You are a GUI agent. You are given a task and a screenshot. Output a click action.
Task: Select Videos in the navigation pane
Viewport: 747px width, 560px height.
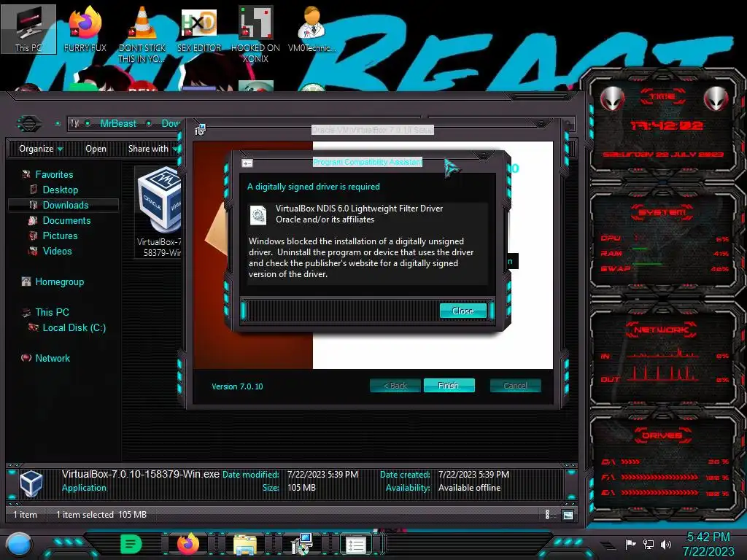pyautogui.click(x=57, y=251)
